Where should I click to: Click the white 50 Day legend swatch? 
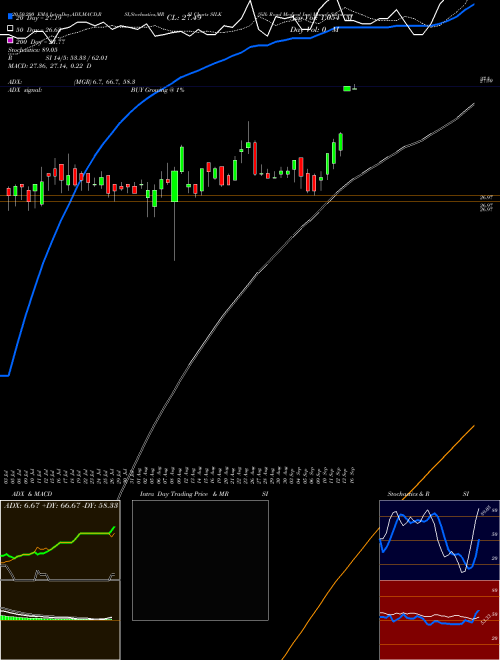pos(11,29)
